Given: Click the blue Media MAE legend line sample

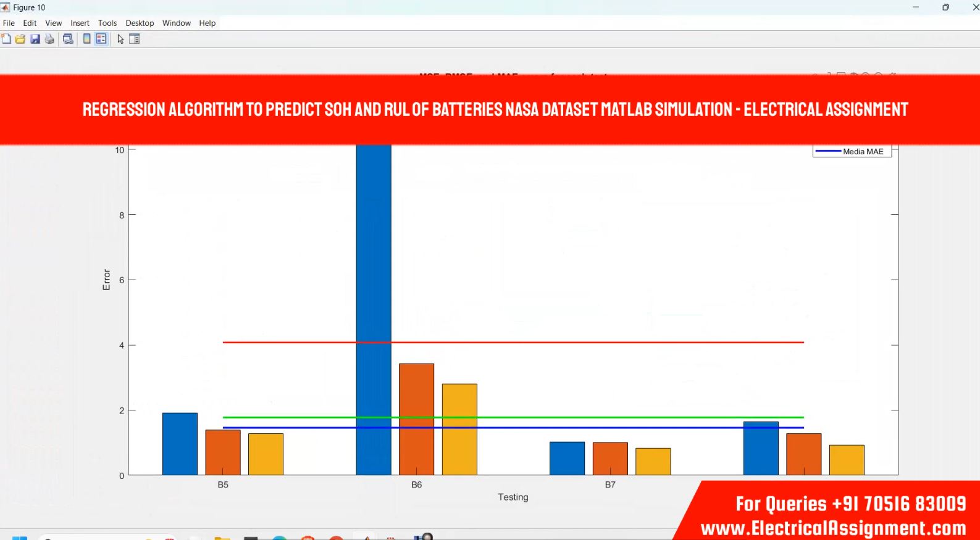Looking at the screenshot, I should click(828, 151).
